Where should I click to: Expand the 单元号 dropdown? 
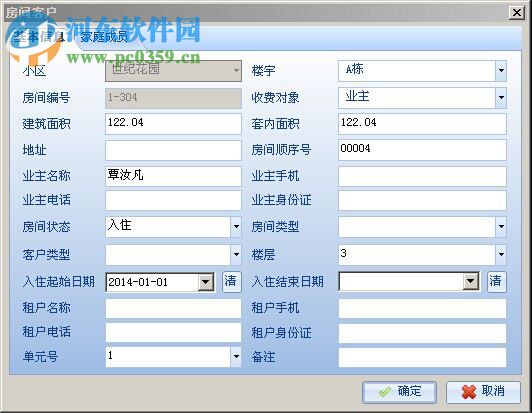coord(236,356)
